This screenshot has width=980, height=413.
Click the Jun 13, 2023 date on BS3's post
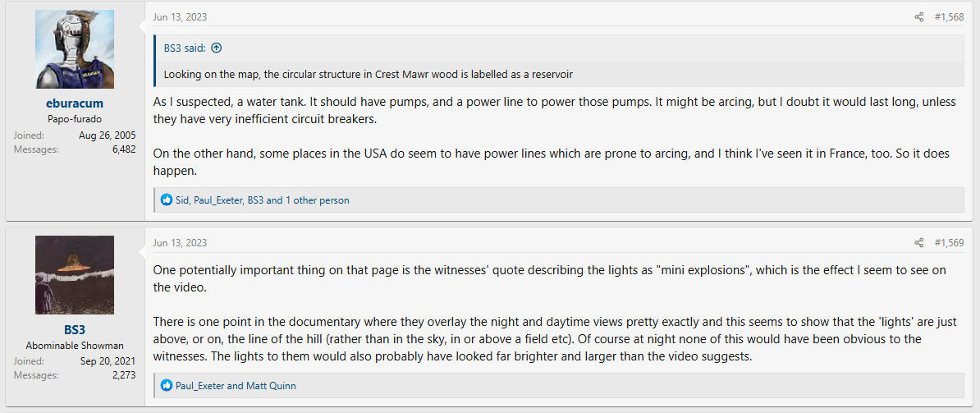click(x=180, y=243)
